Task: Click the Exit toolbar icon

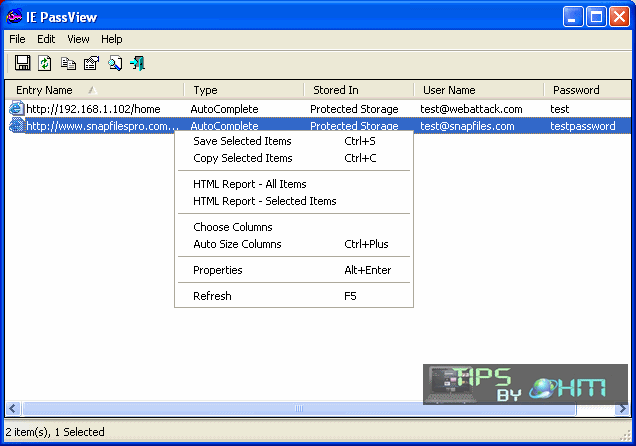Action: coord(138,63)
